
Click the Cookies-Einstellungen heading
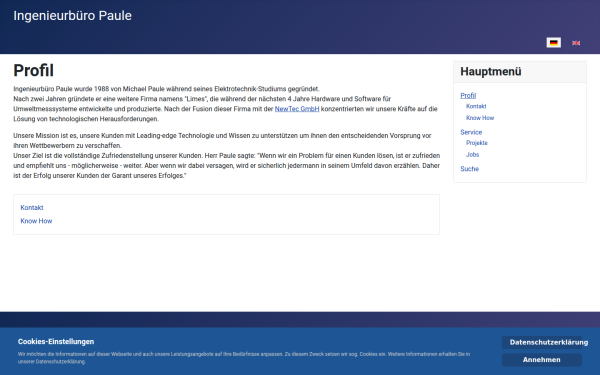56,342
